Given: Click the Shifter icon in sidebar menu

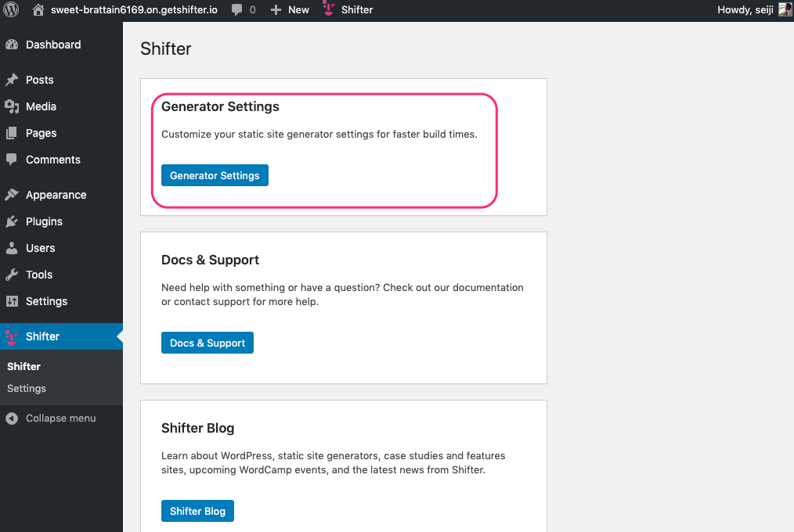Looking at the screenshot, I should coord(11,336).
